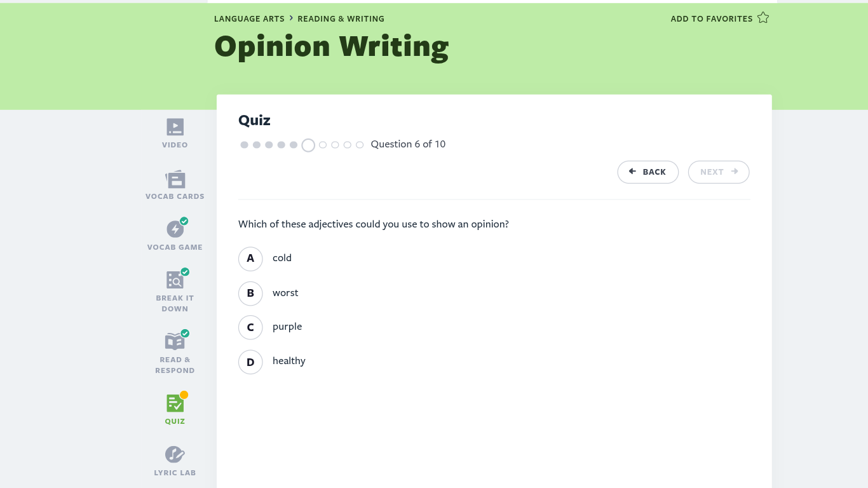Select answer B worst

click(250, 293)
